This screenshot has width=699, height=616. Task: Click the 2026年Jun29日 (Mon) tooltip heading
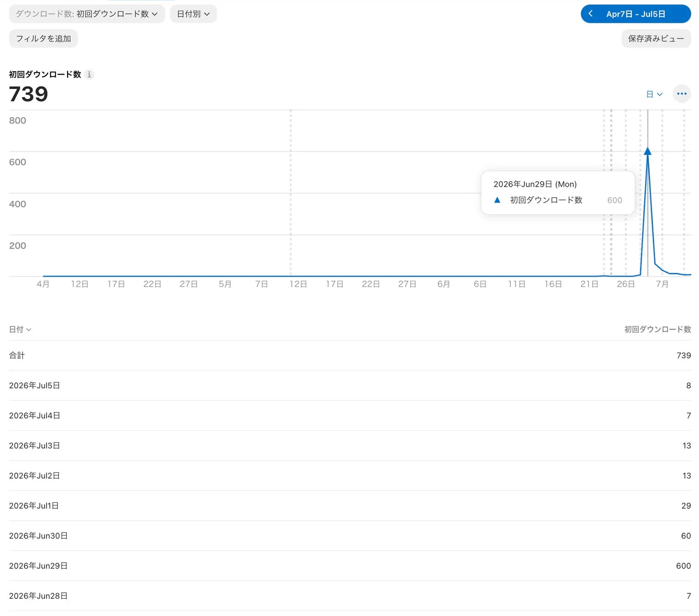[x=535, y=184]
